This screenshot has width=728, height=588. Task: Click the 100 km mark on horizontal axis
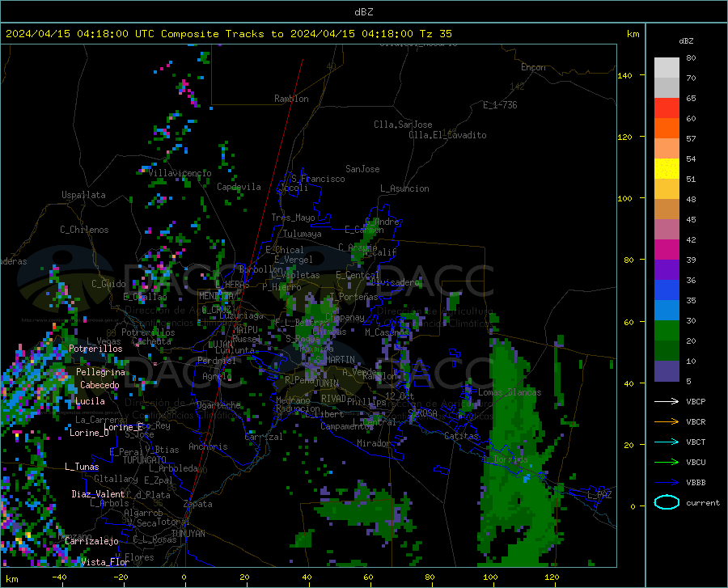click(491, 577)
